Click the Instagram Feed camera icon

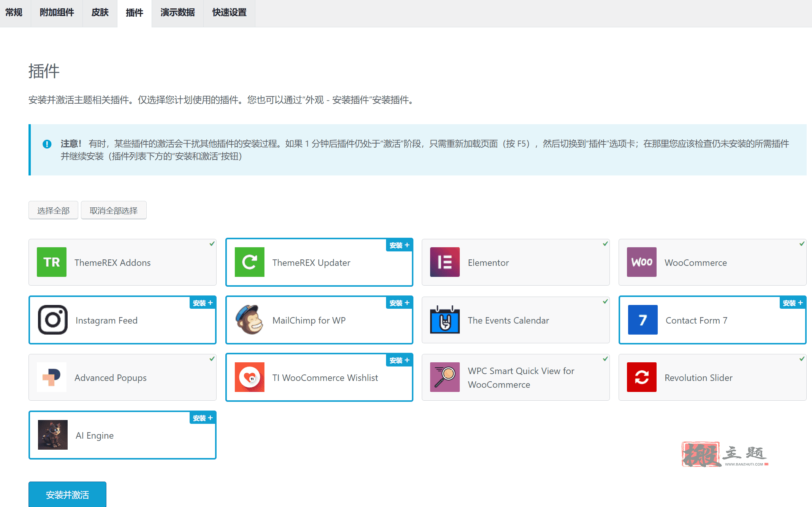tap(53, 320)
